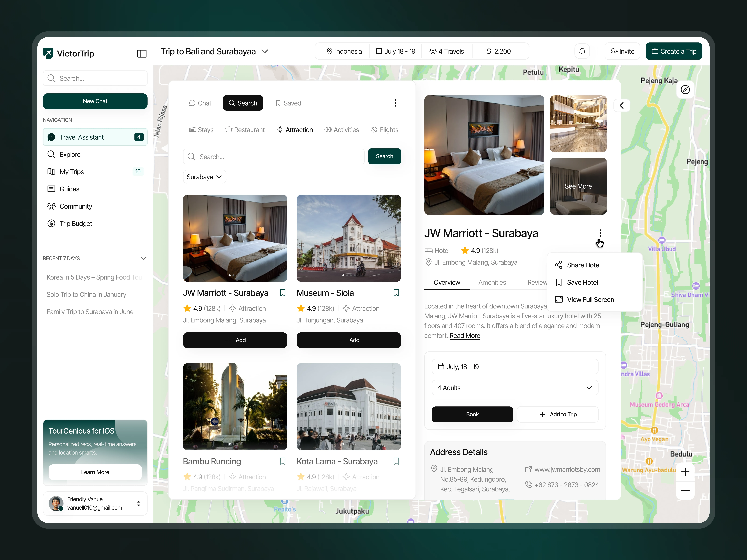Click the Add to Trip button
747x560 pixels.
click(x=558, y=415)
